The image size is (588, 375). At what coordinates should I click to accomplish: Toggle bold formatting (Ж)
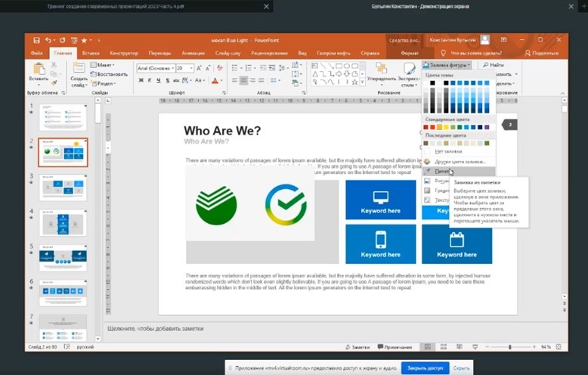tap(141, 80)
